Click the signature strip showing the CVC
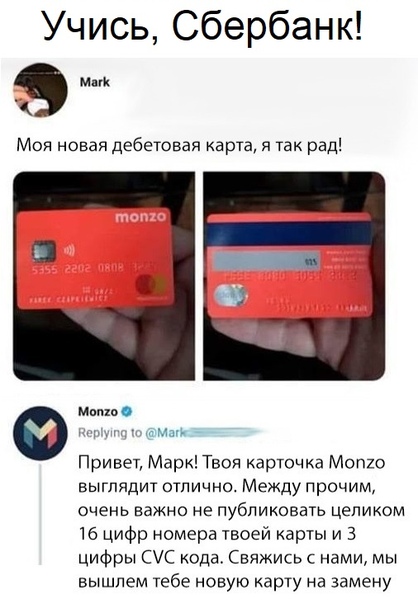 click(x=267, y=259)
